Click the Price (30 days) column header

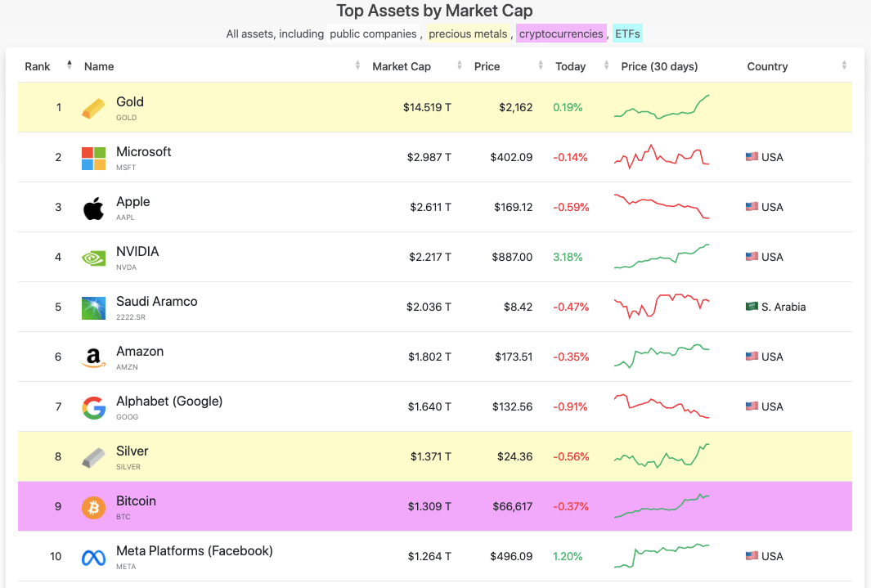(x=659, y=66)
